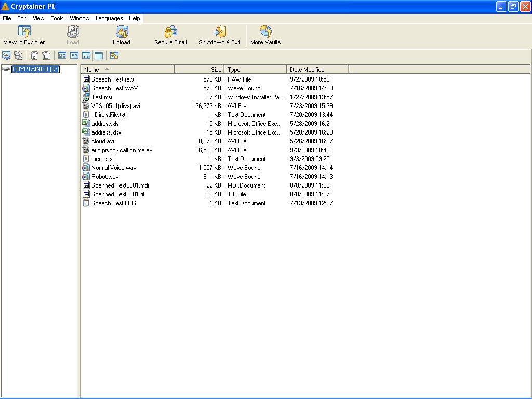Select the file Speech Test.LOG
This screenshot has height=399, width=532.
point(114,203)
